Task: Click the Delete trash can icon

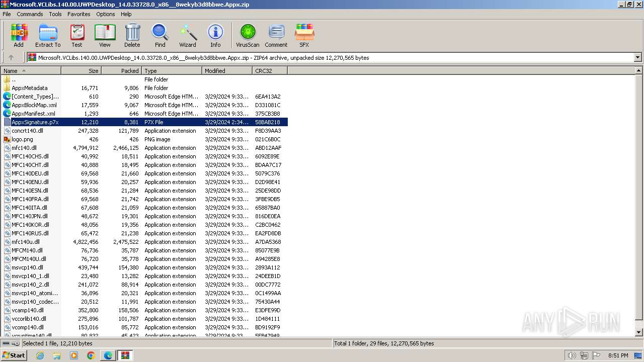Action: [x=132, y=35]
